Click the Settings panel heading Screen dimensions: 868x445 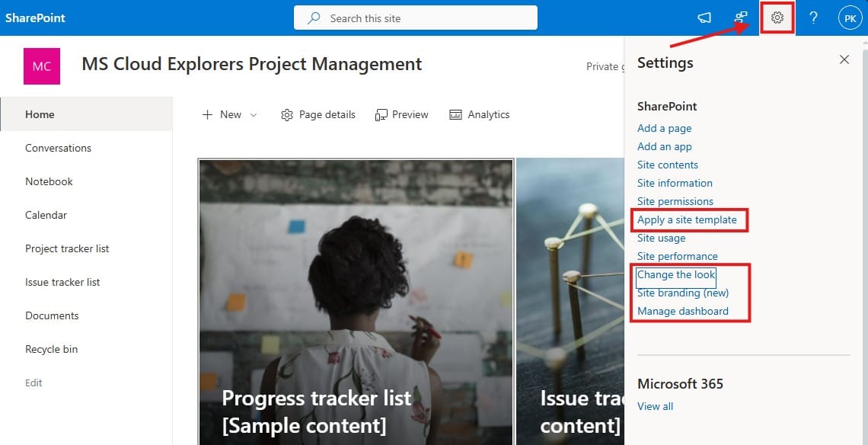pos(665,62)
